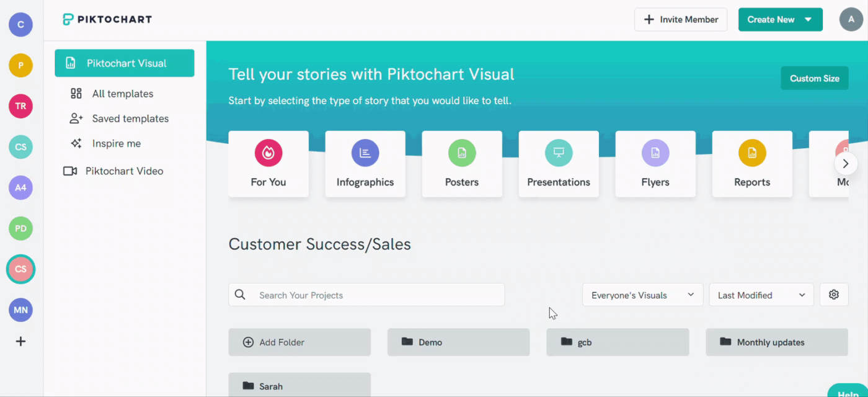Choose the Presentations story type
Screen dimensions: 868x397
pos(559,164)
